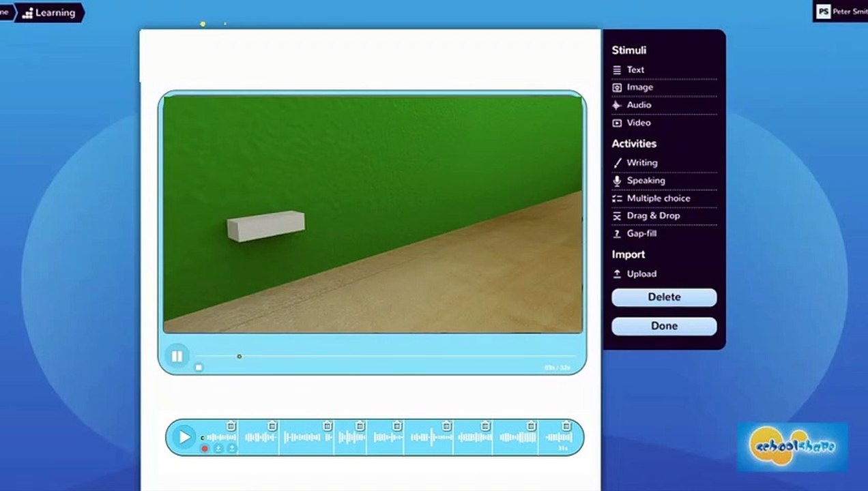Delete the eighth audio clip via trash icon
This screenshot has height=491, width=868.
[x=531, y=426]
